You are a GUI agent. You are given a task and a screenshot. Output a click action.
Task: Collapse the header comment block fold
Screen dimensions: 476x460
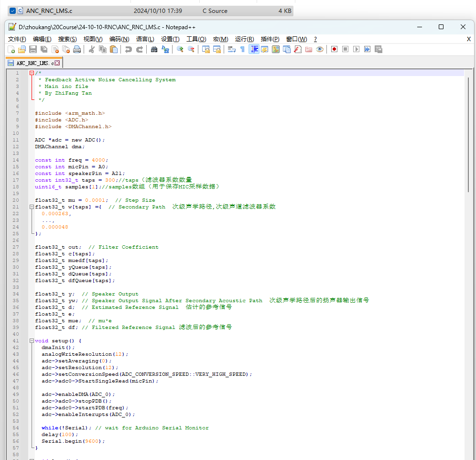32,73
